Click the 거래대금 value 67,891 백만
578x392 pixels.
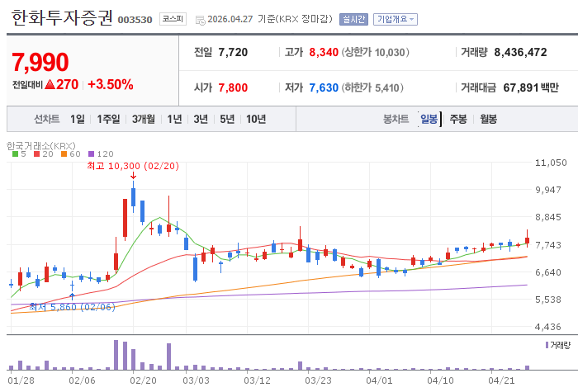(531, 87)
